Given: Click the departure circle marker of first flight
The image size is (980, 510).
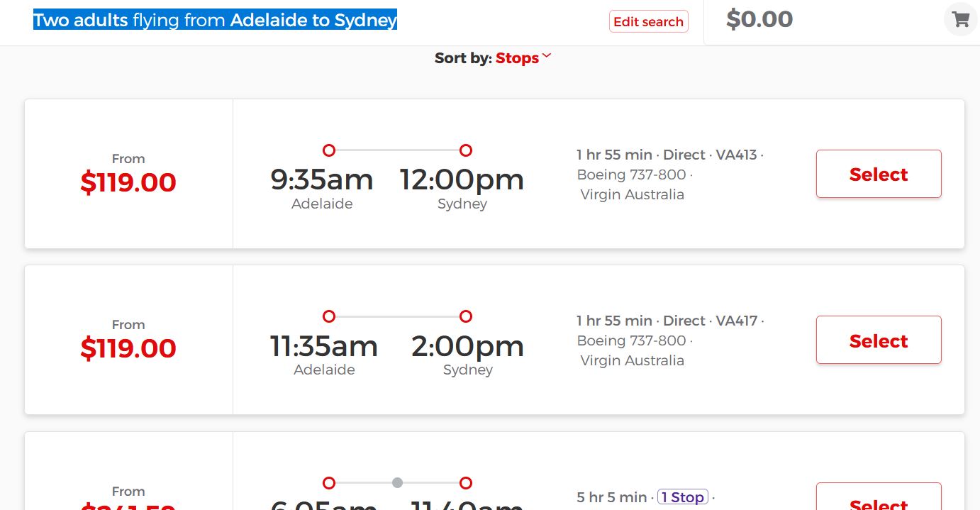Looking at the screenshot, I should pos(329,150).
